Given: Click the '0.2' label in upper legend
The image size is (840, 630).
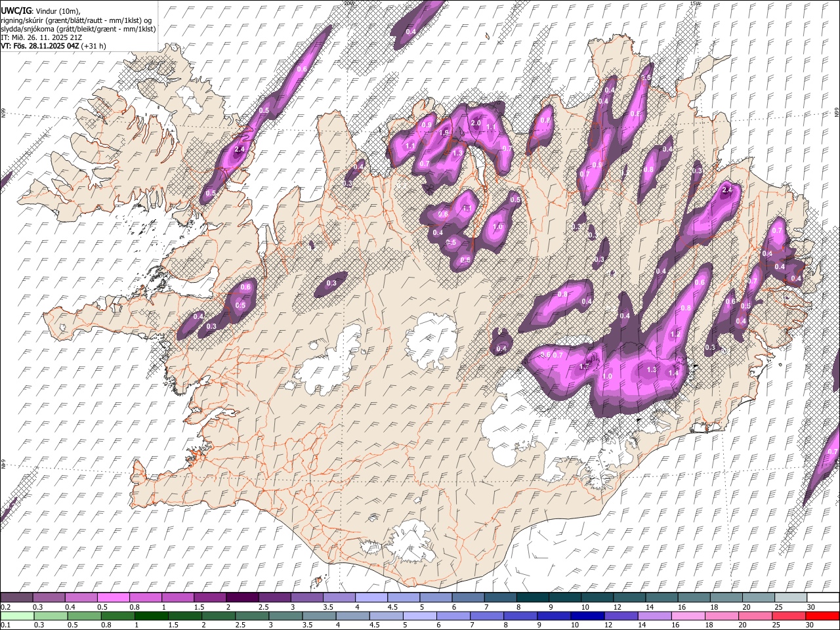Looking at the screenshot, I should [x=5, y=607].
